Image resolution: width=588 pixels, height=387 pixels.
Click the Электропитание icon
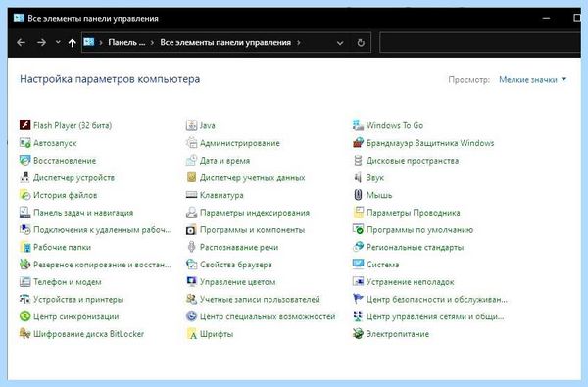358,334
